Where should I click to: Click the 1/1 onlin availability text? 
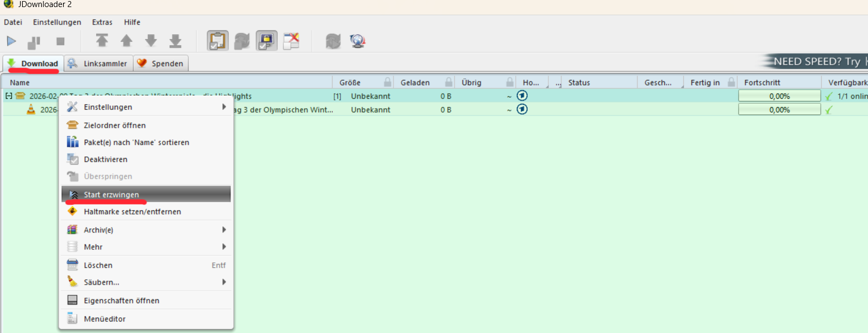click(852, 96)
